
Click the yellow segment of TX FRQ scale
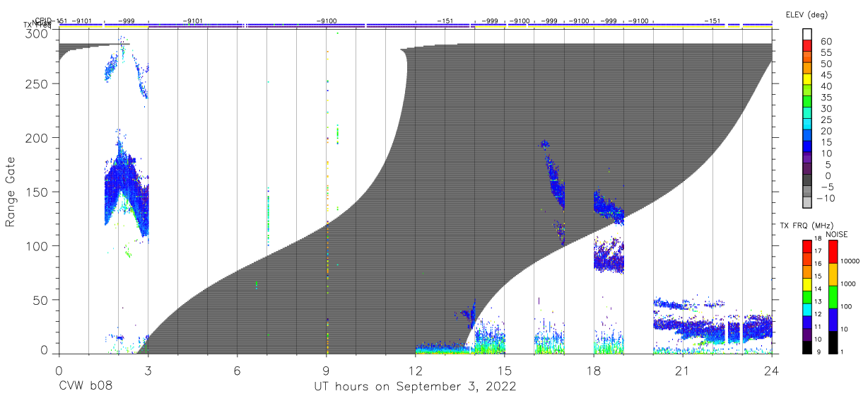pyautogui.click(x=807, y=284)
